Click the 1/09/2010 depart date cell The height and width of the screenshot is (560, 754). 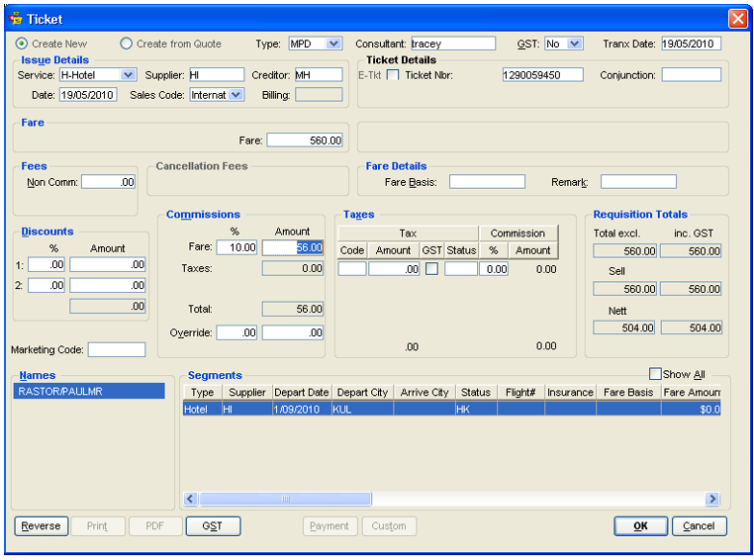coord(301,410)
